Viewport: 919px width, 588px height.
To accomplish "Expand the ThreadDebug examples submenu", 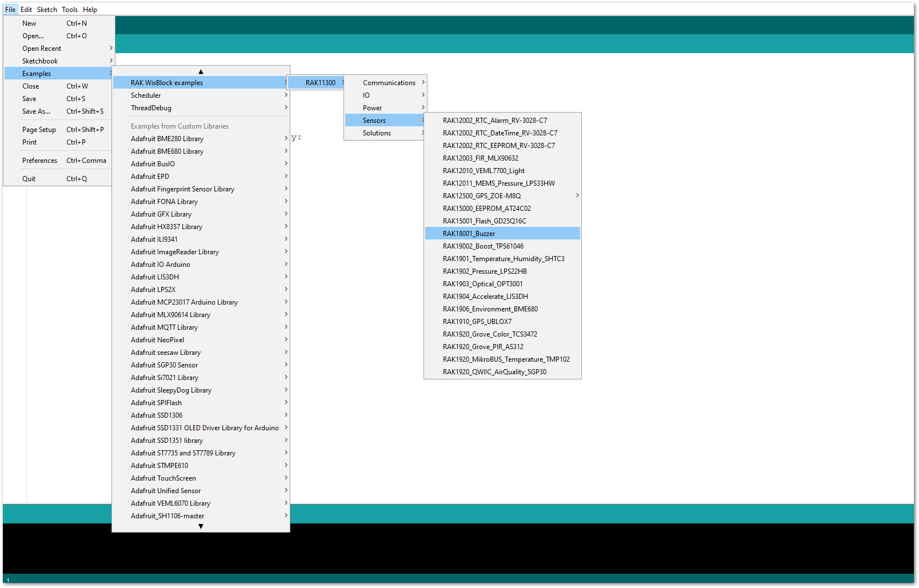I will coord(201,108).
